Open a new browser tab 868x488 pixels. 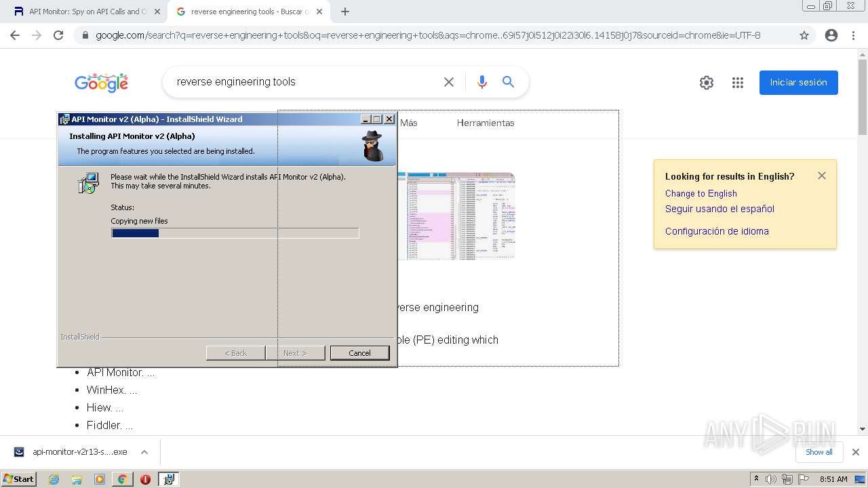pos(345,12)
